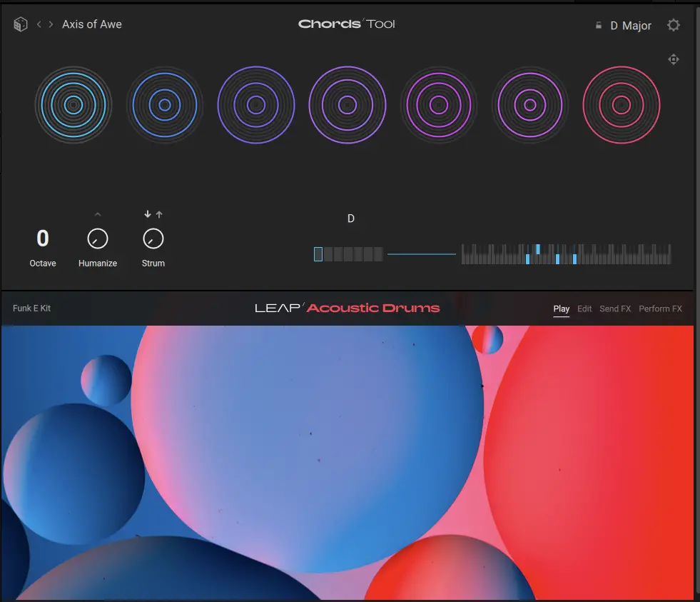
Task: Click the caret above Humanize knob
Action: [x=98, y=214]
